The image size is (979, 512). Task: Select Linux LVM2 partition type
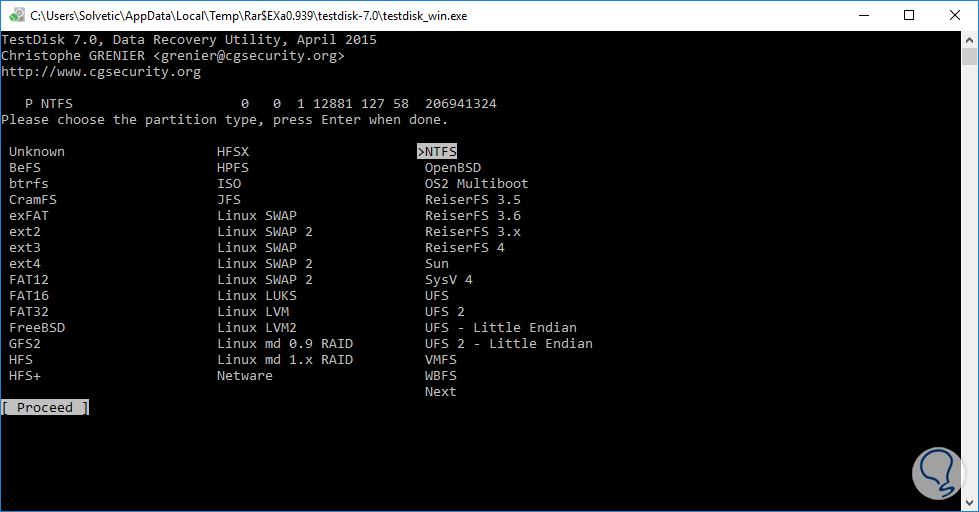pos(257,328)
